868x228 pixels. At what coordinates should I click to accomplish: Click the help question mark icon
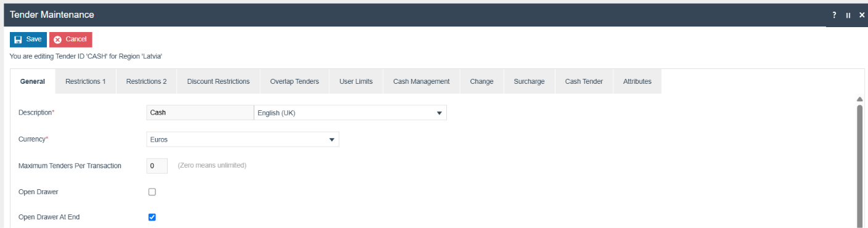[834, 15]
